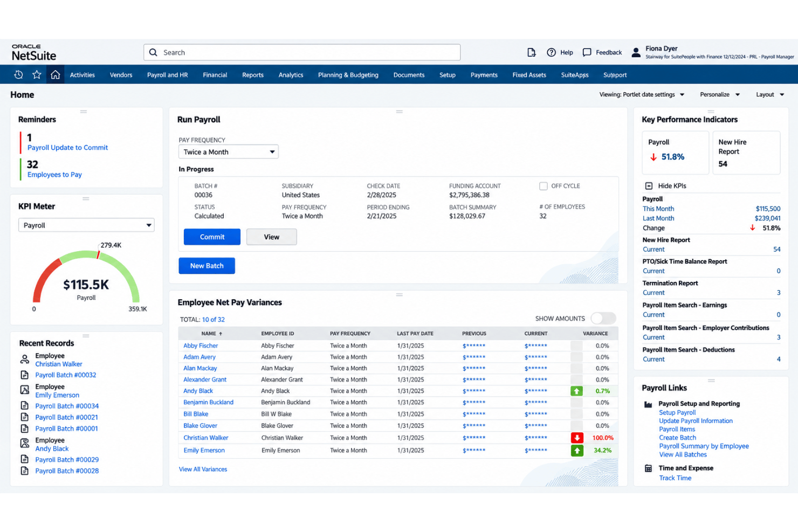Click the Payroll Setup and Reporting icon

(648, 404)
